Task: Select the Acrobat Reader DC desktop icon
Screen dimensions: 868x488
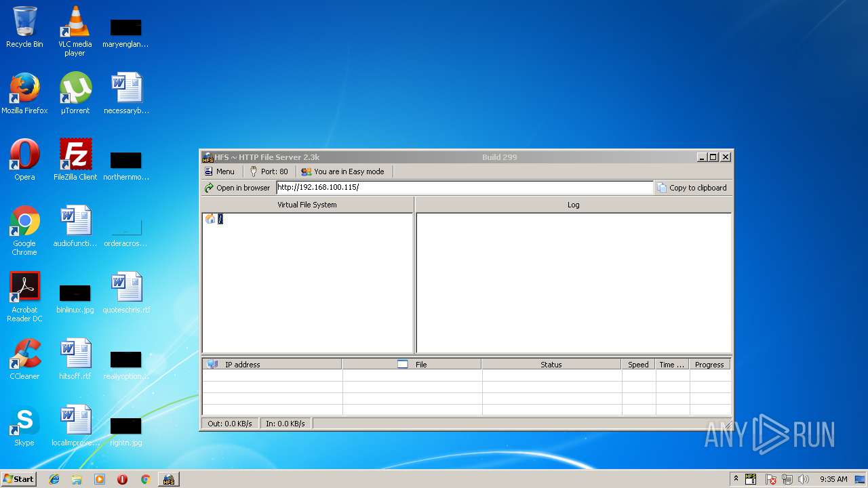Action: [24, 297]
